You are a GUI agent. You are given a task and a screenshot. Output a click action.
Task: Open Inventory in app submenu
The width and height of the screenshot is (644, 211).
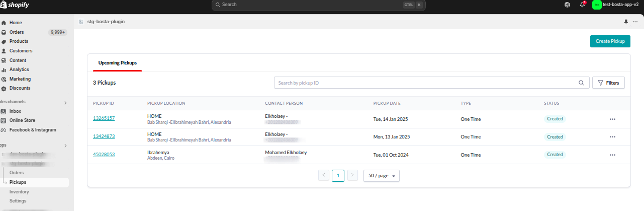click(x=19, y=192)
